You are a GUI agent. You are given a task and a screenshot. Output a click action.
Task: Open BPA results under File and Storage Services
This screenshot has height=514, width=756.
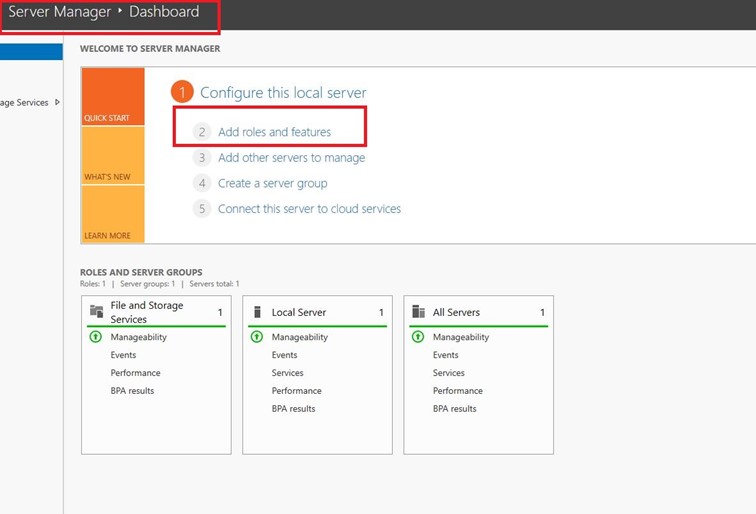pyautogui.click(x=132, y=391)
